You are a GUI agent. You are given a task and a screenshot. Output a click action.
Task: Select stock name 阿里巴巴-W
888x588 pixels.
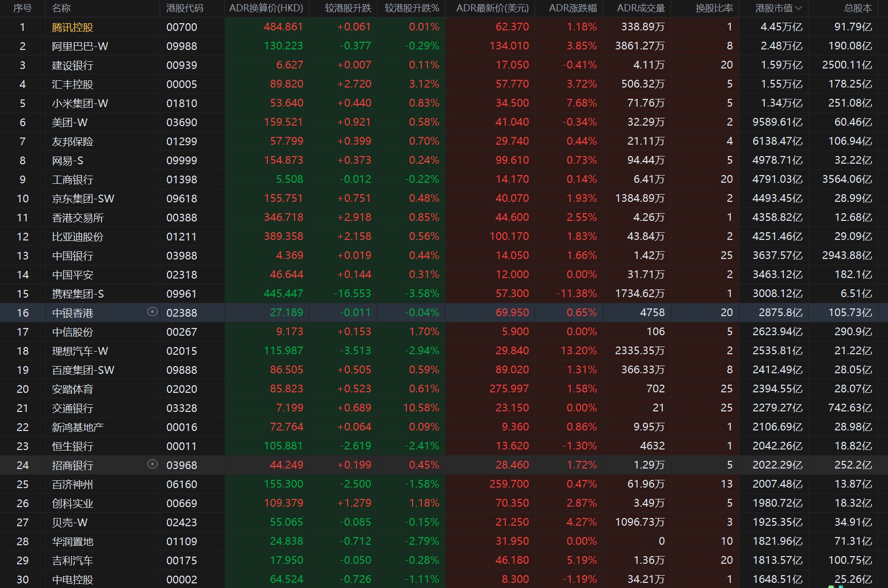[x=80, y=46]
